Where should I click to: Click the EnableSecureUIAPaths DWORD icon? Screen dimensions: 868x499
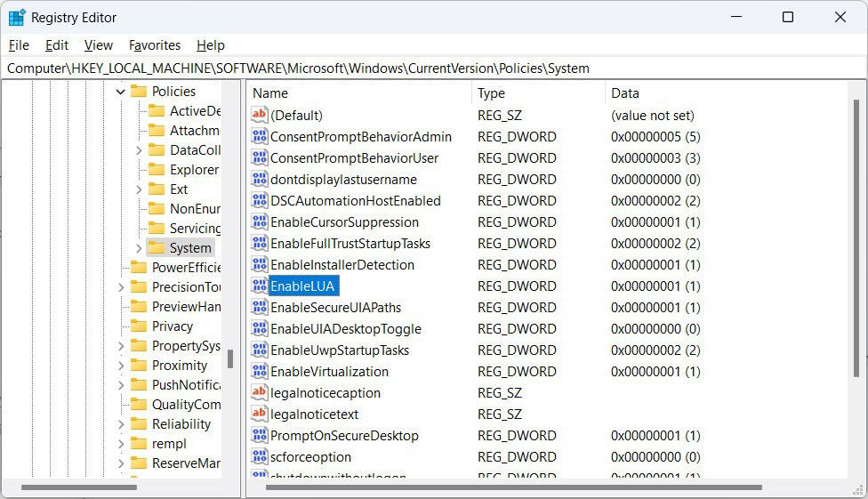[x=259, y=307]
